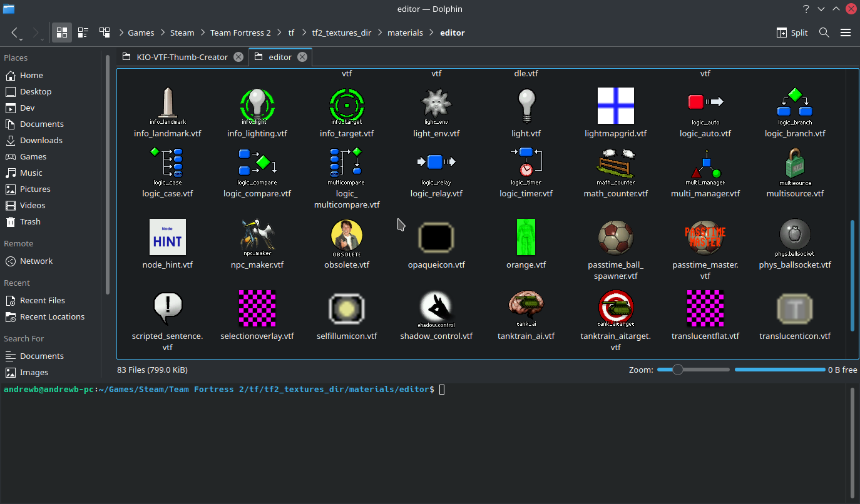This screenshot has width=860, height=504.
Task: Jump to the tf folder breadcrumb
Action: pos(291,33)
